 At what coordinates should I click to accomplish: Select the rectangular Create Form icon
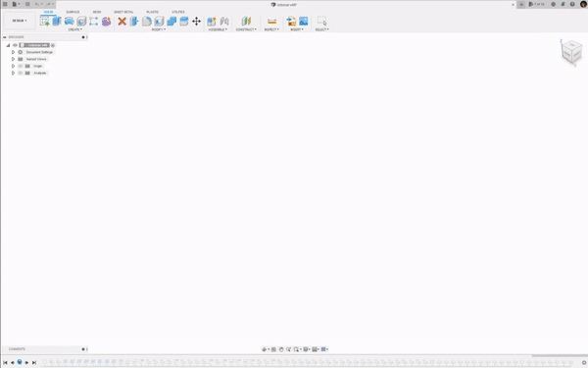pyautogui.click(x=94, y=21)
